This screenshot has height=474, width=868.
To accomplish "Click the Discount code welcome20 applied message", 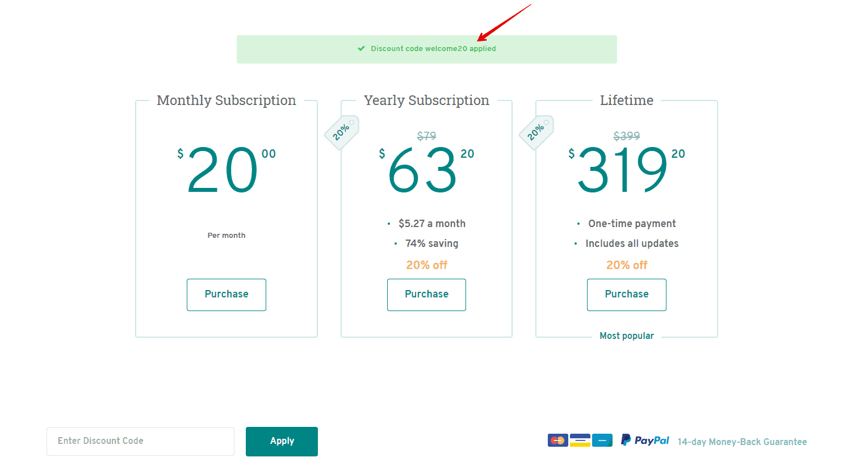I will 433,49.
